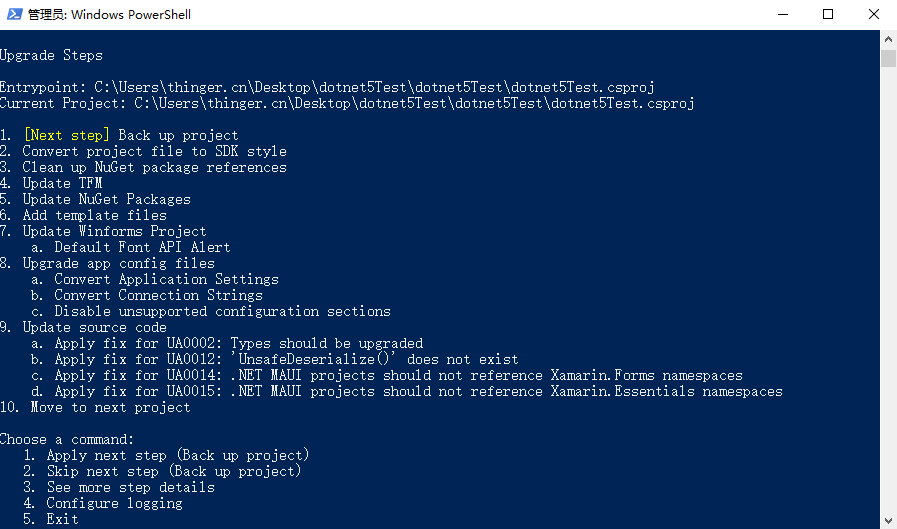Click the yellow [Next step] label
Screen dimensions: 897x529
pos(66,136)
